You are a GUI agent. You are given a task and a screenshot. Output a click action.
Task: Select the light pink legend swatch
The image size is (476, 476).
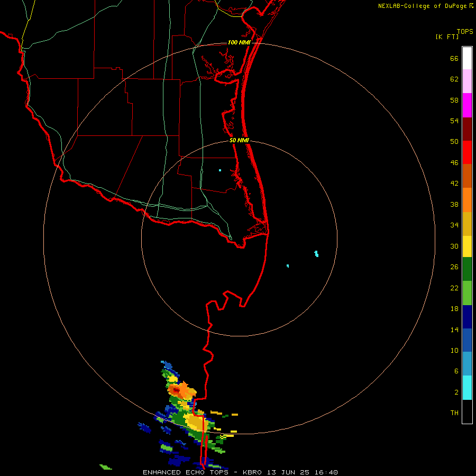tap(467, 81)
